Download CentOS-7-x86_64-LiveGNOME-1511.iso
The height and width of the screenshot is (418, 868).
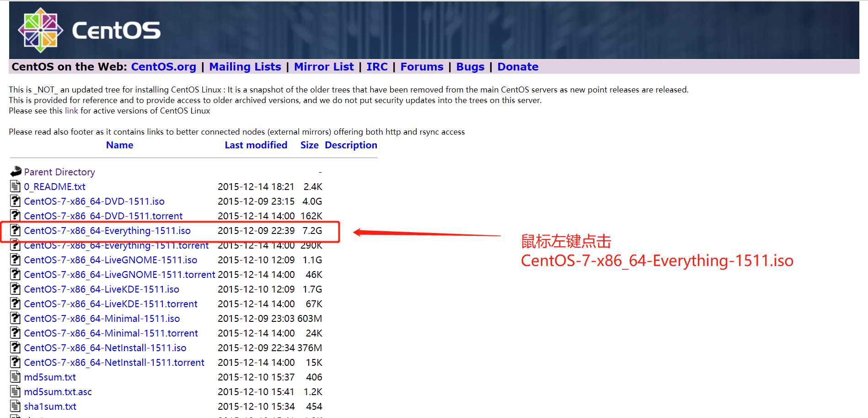pyautogui.click(x=111, y=260)
